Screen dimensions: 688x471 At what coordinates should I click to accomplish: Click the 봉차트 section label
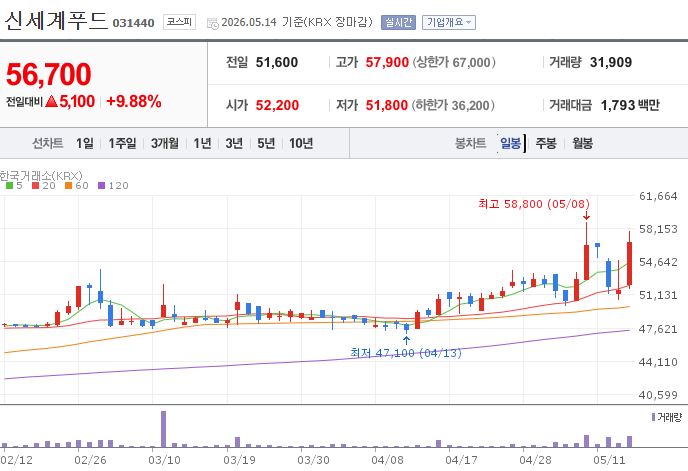point(470,143)
